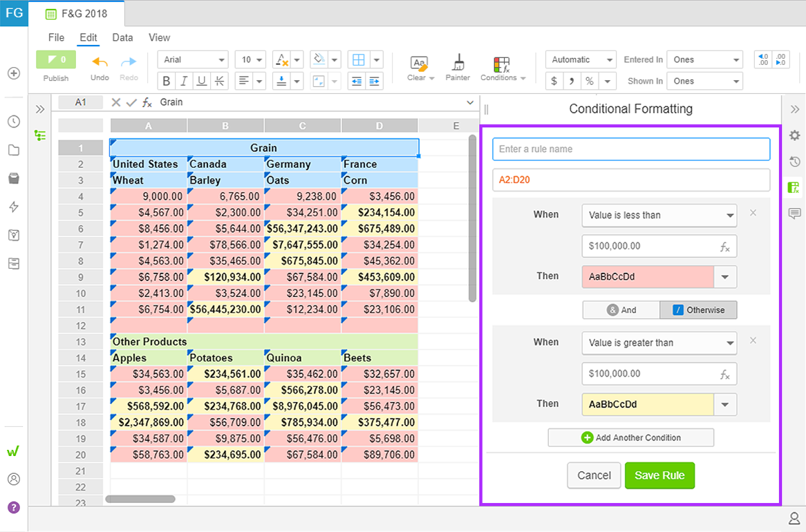Open the help question mark icon
This screenshot has height=532, width=806.
[14, 507]
